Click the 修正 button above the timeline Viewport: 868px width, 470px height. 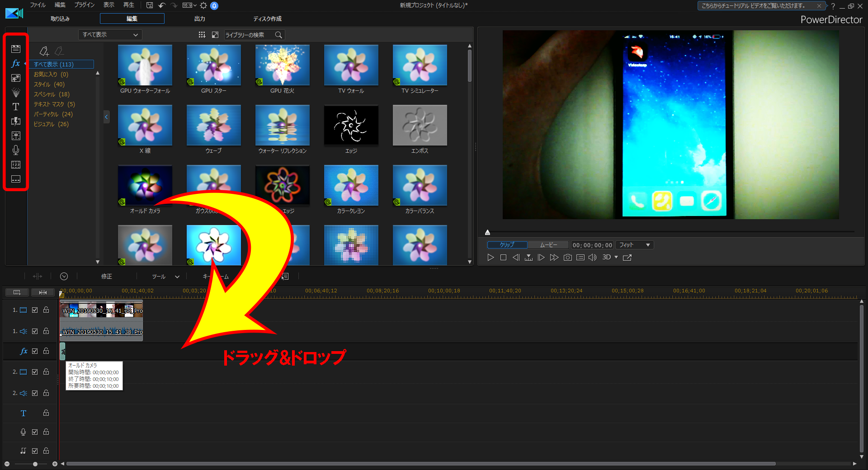107,276
